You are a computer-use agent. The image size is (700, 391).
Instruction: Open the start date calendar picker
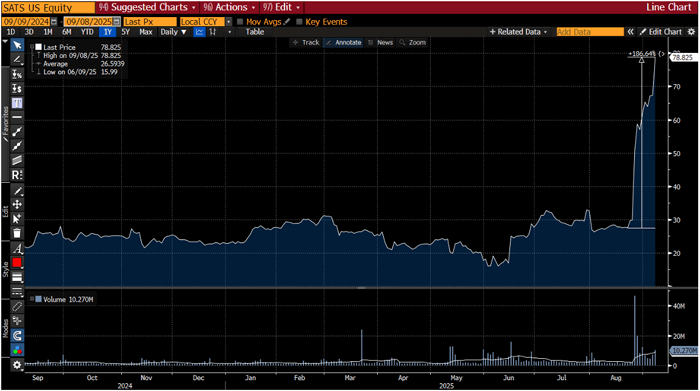54,21
